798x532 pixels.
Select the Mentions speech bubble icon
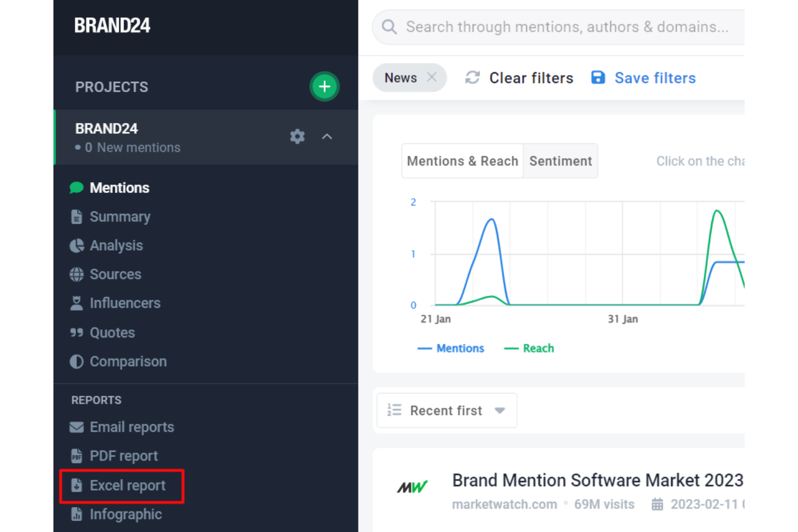click(77, 188)
